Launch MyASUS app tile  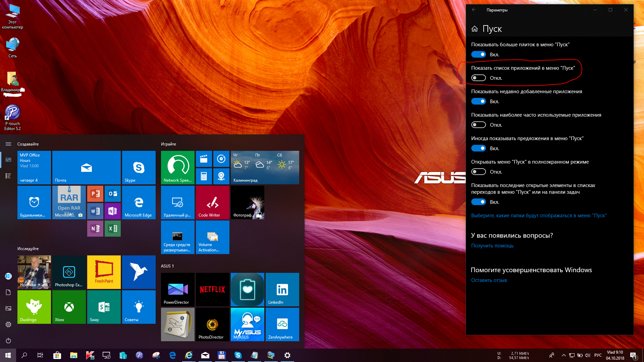coord(247,324)
